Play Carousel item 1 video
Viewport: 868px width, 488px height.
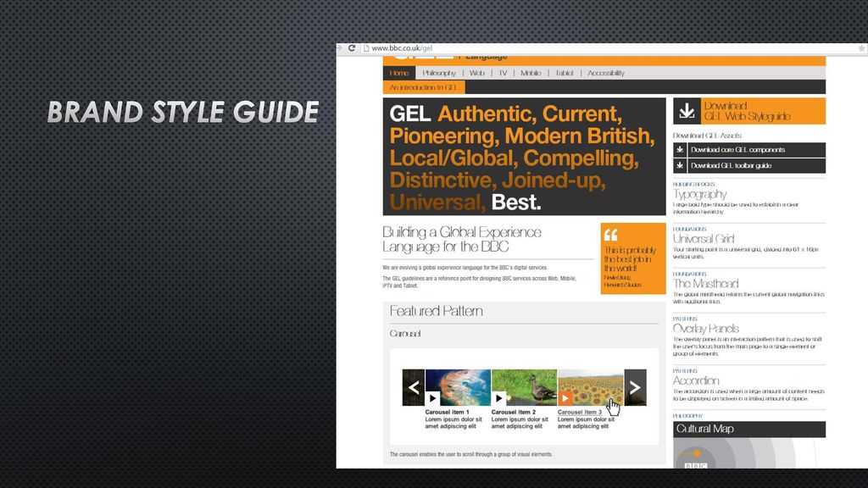pyautogui.click(x=432, y=398)
